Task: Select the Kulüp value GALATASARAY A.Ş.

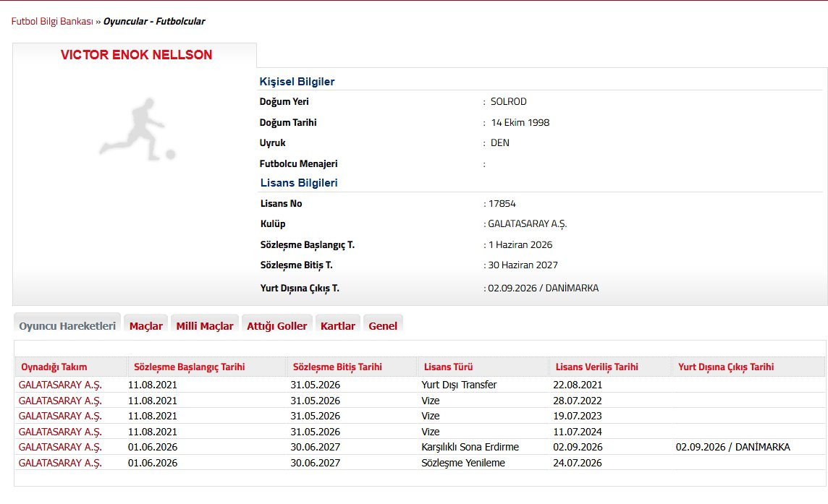Action: [527, 223]
